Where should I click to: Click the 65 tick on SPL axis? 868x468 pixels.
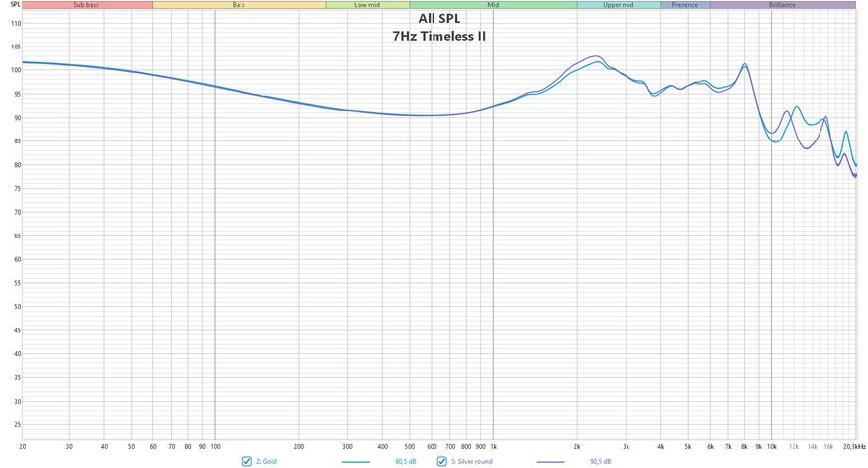17,235
